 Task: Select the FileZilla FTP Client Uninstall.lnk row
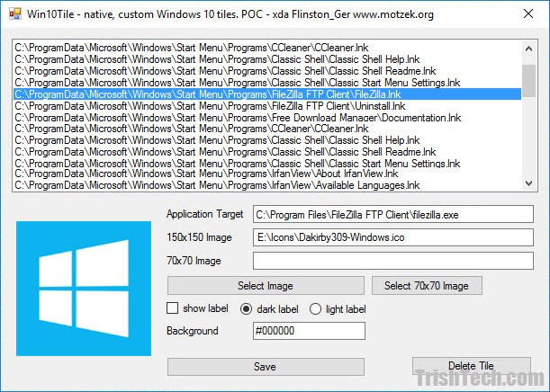(x=267, y=106)
